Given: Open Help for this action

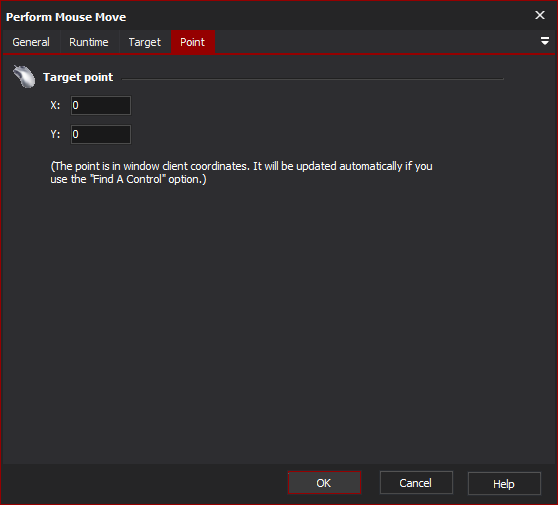Looking at the screenshot, I should pos(504,483).
